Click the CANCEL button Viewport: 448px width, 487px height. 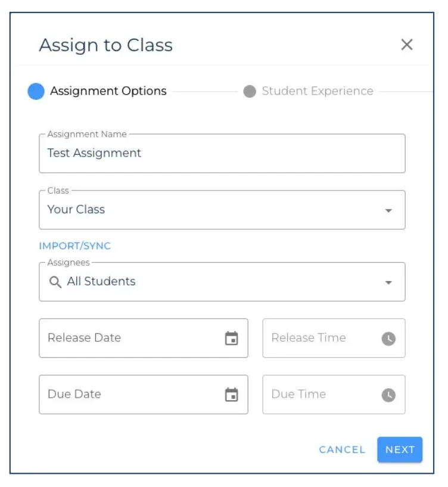[341, 449]
